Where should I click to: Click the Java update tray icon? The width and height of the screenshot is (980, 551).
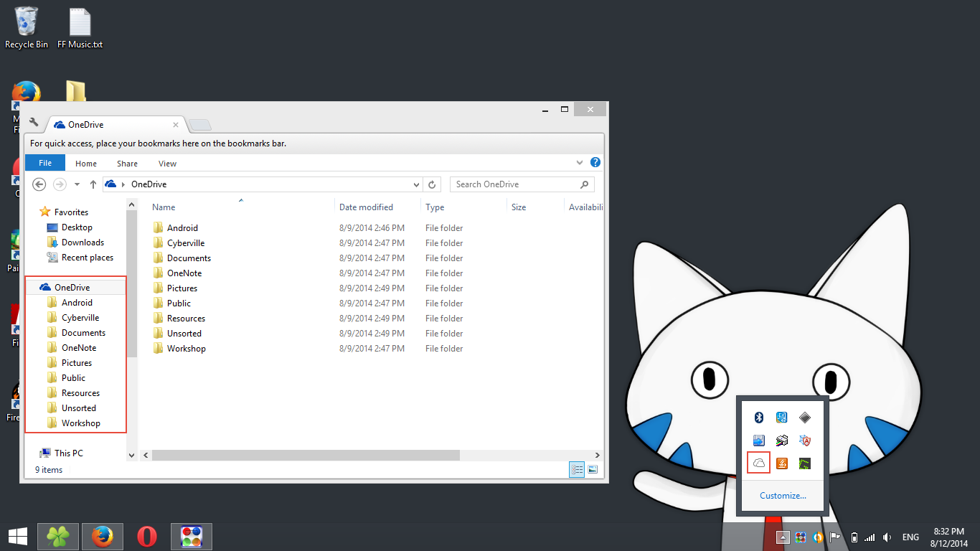782,463
